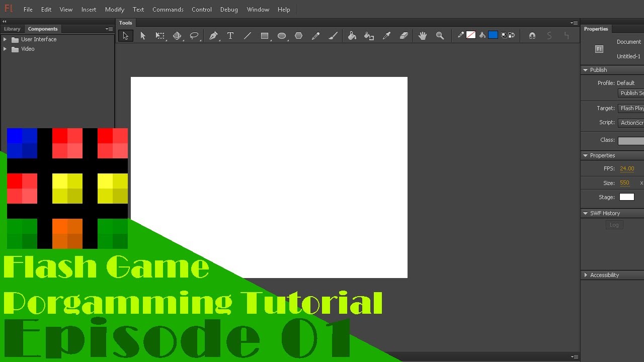The height and width of the screenshot is (362, 644).
Task: Expand the Video components folder
Action: tap(5, 49)
